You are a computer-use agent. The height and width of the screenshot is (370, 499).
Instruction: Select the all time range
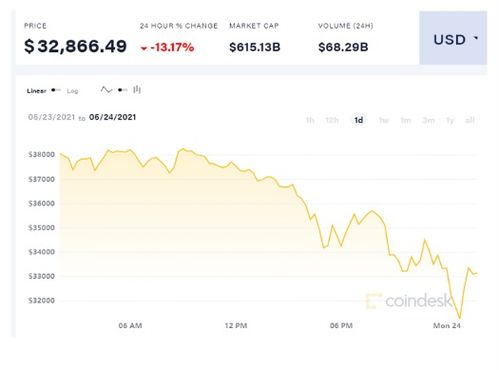coord(470,120)
